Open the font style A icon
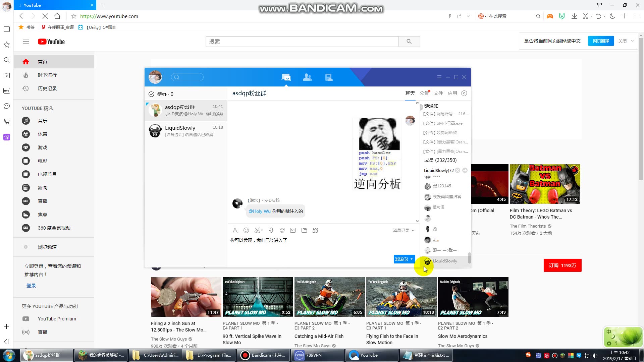Image resolution: width=644 pixels, height=362 pixels. click(235, 230)
